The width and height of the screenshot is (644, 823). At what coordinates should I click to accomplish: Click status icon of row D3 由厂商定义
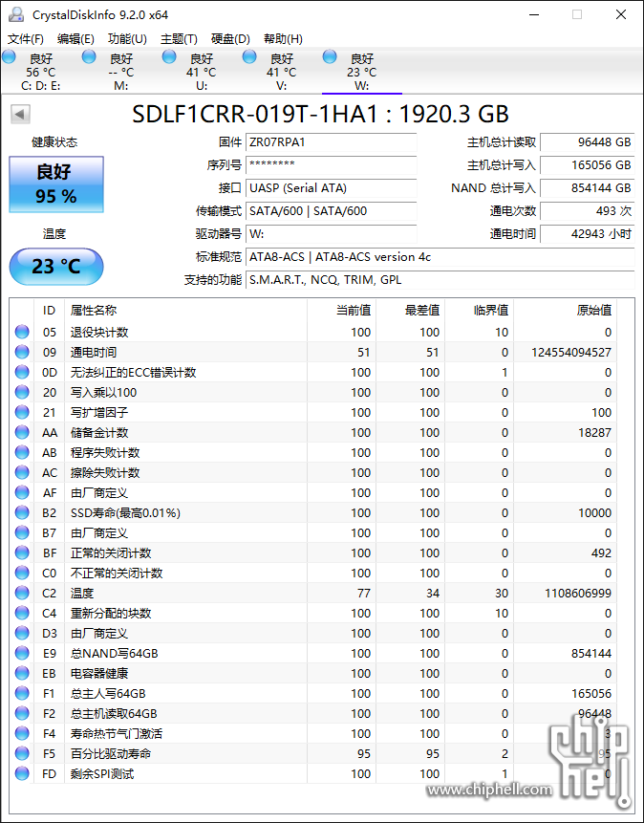(x=22, y=633)
